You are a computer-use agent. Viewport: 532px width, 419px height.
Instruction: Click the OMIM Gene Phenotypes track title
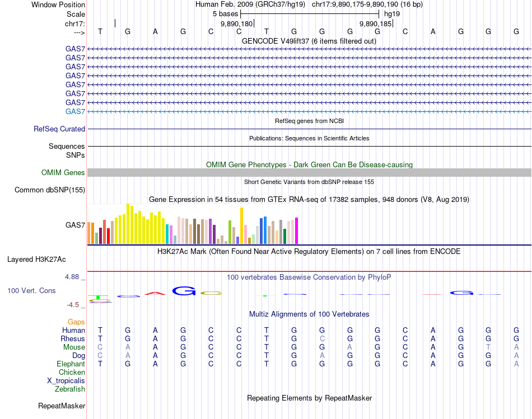309,165
